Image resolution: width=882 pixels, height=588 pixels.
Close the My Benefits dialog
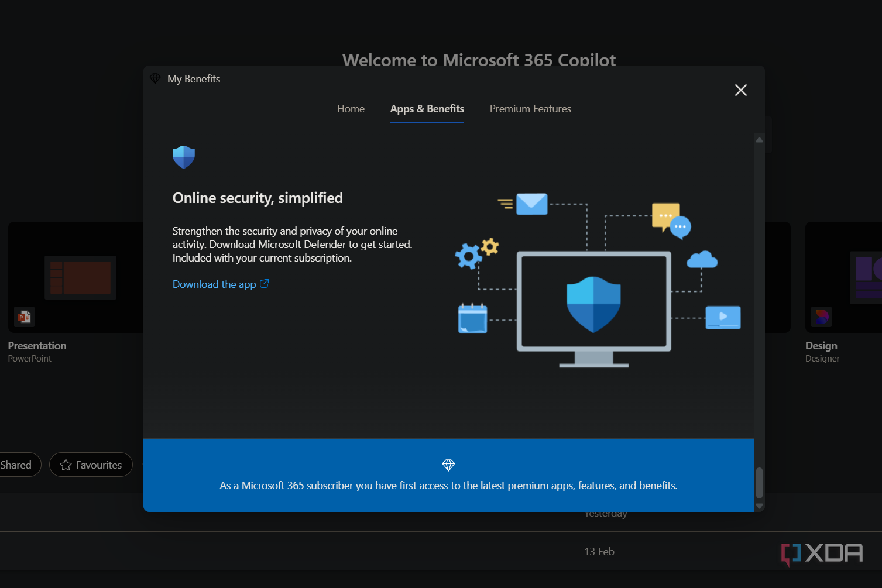click(740, 90)
